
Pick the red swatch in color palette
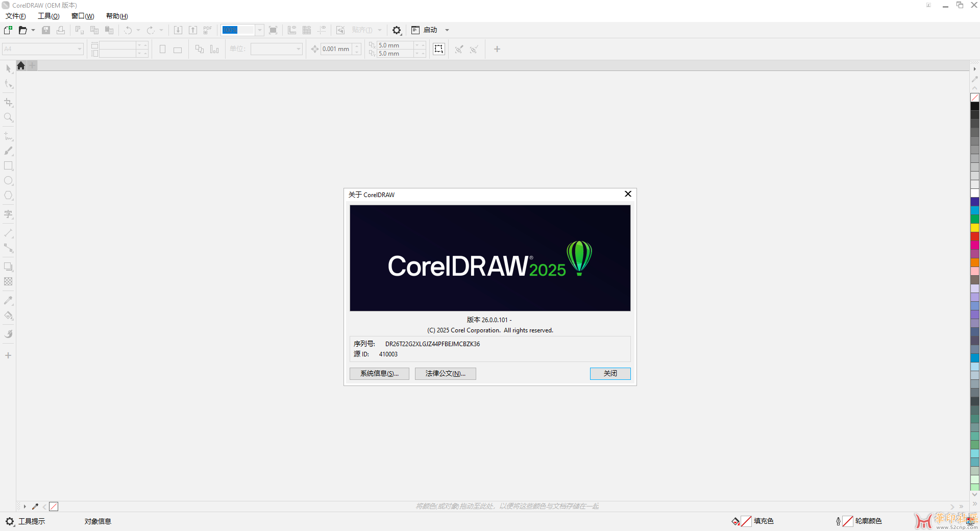pos(975,236)
